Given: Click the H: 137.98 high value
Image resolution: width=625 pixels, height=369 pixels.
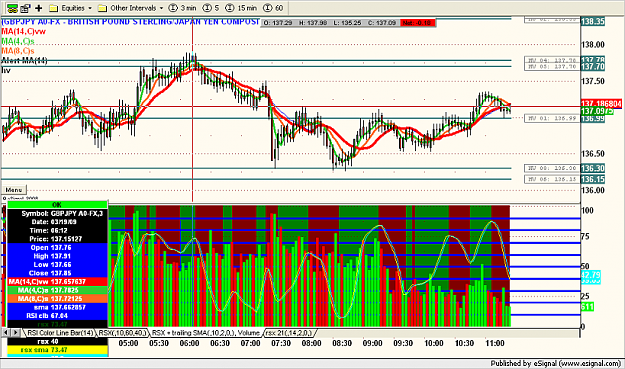Looking at the screenshot, I should 313,23.
